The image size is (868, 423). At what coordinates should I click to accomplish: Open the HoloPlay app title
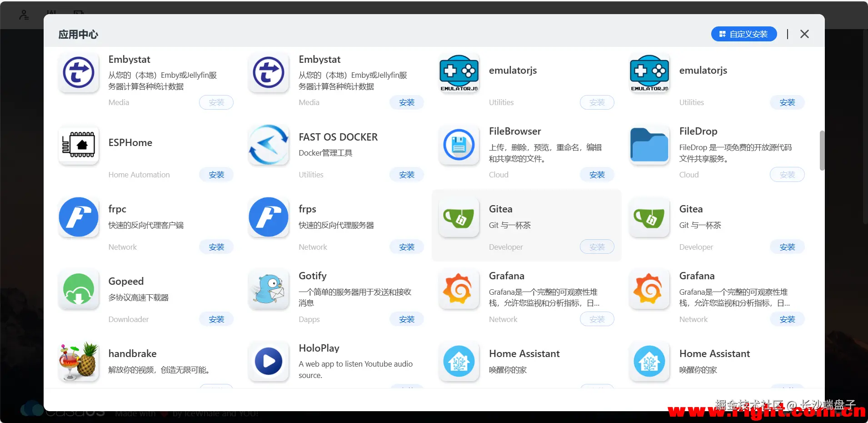(319, 348)
